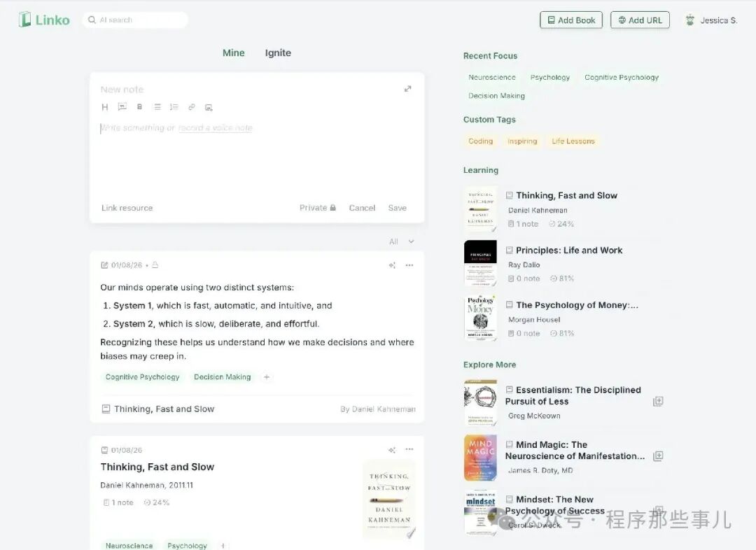
Task: Open the more options menu on the first note
Action: pos(409,265)
